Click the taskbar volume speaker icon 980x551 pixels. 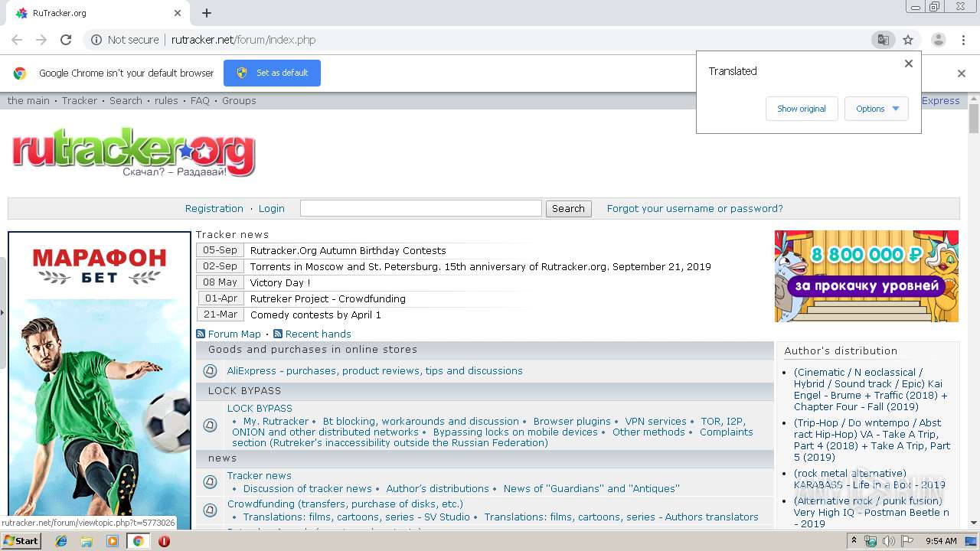(x=889, y=541)
